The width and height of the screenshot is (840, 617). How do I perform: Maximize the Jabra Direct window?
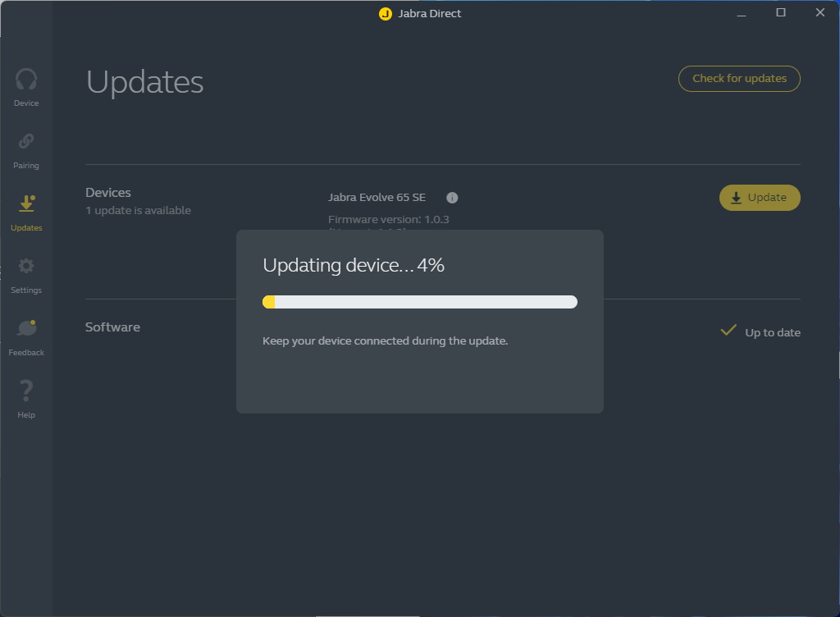(781, 12)
